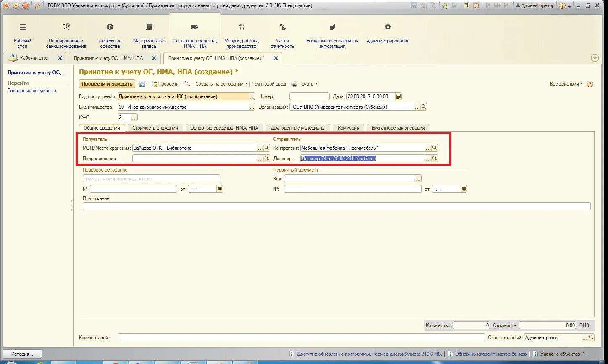The height and width of the screenshot is (364, 608).
Task: Open the title bar calculator icon
Action: (466, 5)
